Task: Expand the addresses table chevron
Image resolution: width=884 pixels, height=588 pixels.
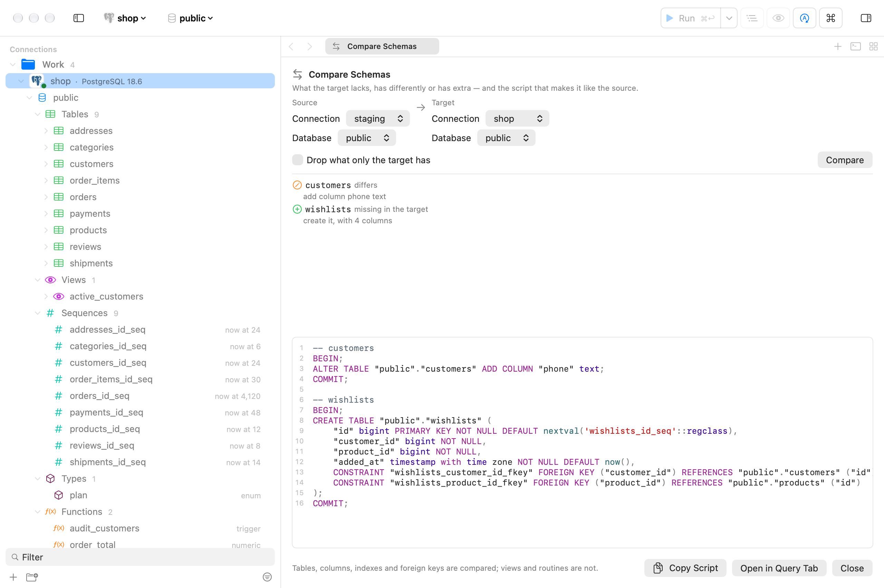Action: [x=46, y=130]
